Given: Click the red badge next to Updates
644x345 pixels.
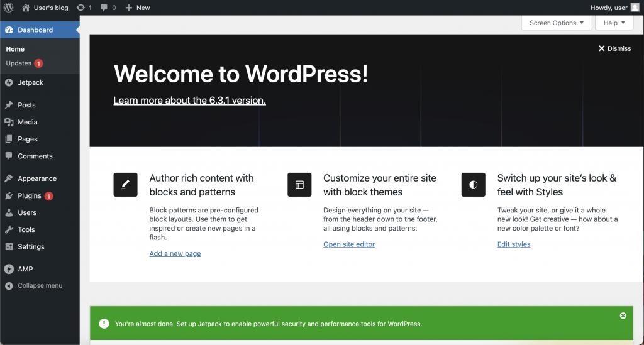Looking at the screenshot, I should (x=38, y=63).
